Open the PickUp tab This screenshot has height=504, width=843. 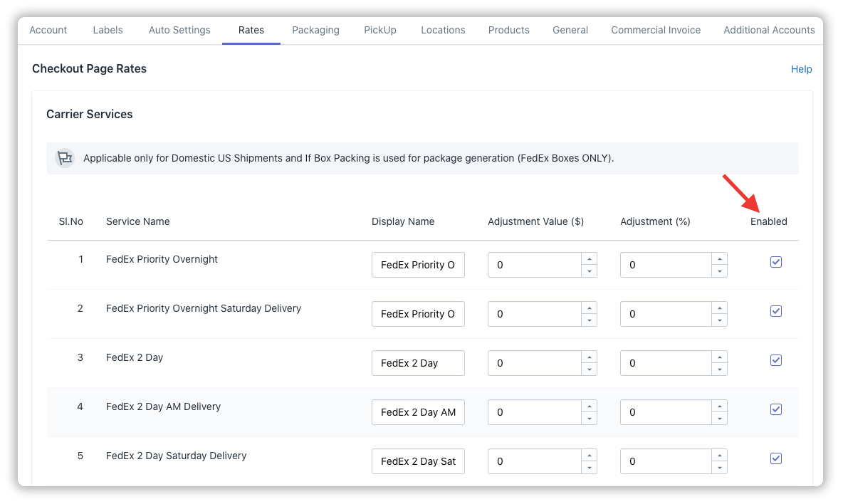[380, 30]
